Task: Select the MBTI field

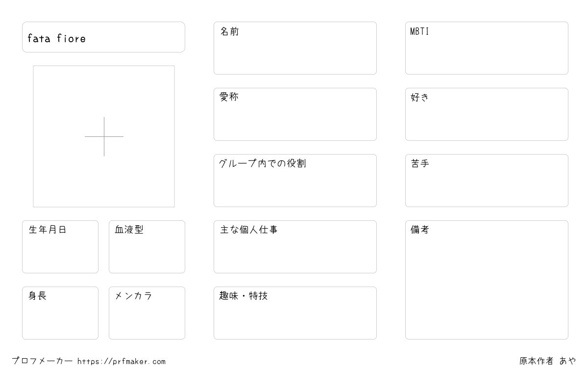Action: (487, 48)
